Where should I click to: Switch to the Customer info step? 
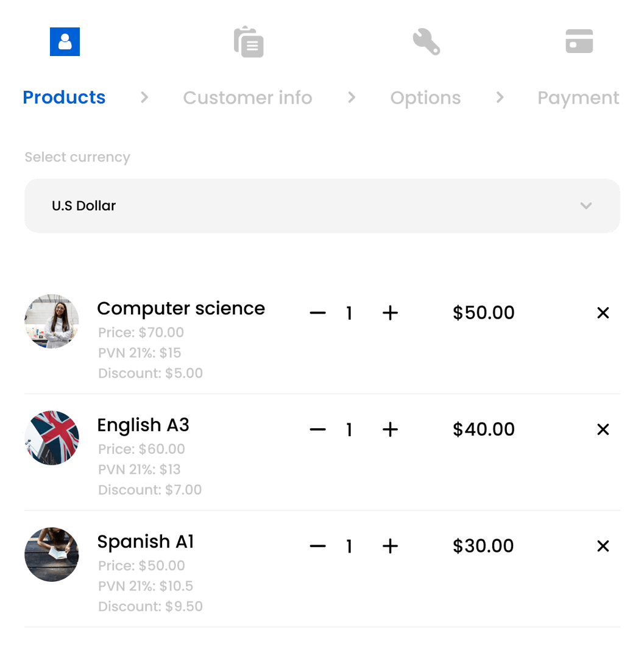[x=247, y=98]
